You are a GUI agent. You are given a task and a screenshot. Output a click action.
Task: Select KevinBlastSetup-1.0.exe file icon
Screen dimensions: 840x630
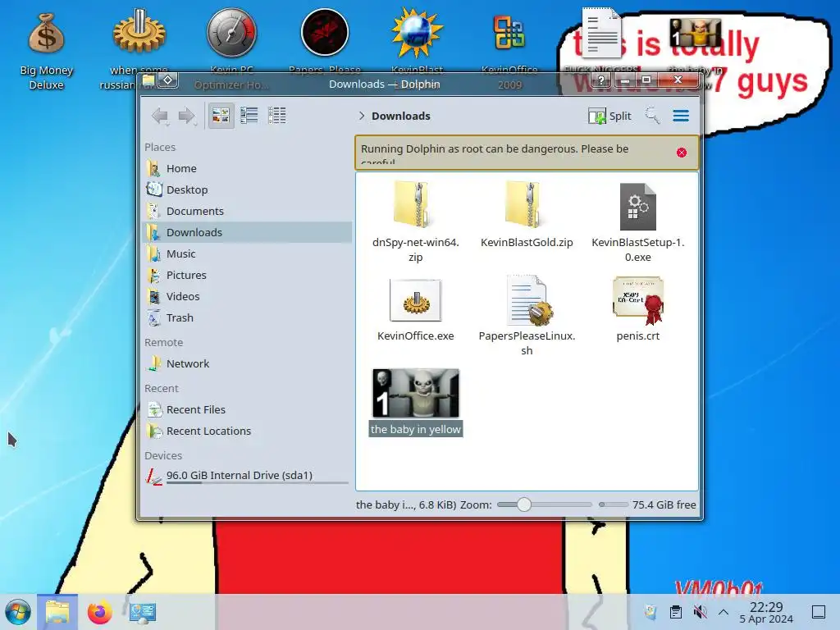point(637,206)
